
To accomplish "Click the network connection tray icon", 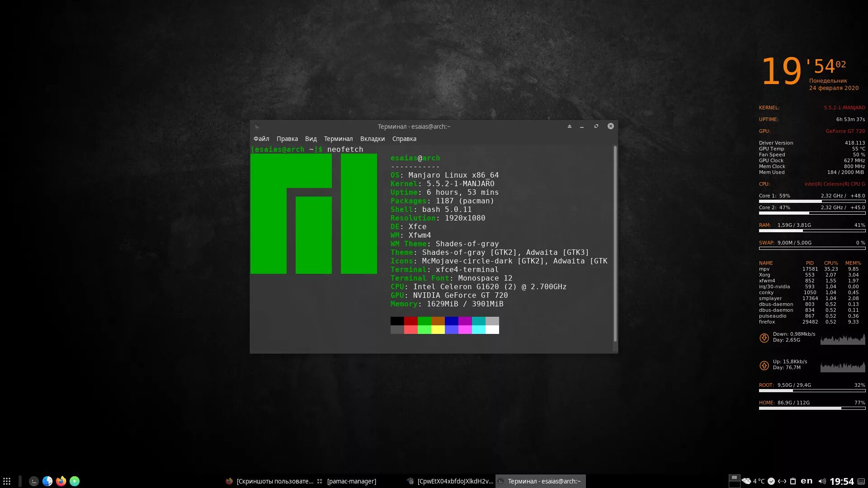I will pyautogui.click(x=782, y=481).
